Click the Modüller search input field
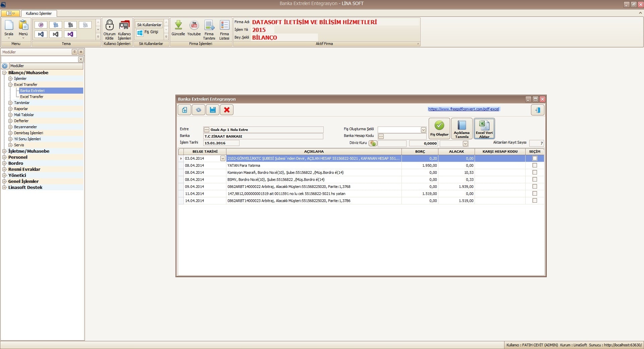The height and width of the screenshot is (349, 644). point(39,59)
